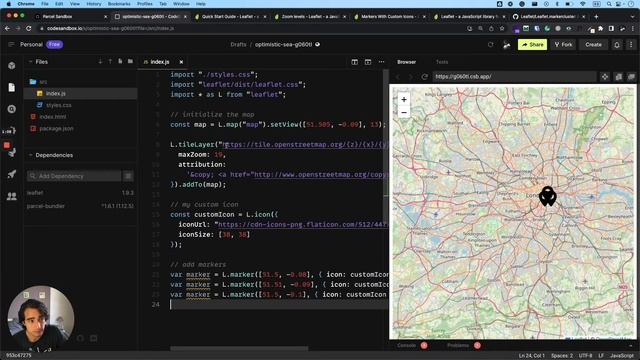The width and height of the screenshot is (640, 360).
Task: Click the refresh icon beside the preview URL
Action: 424,77
